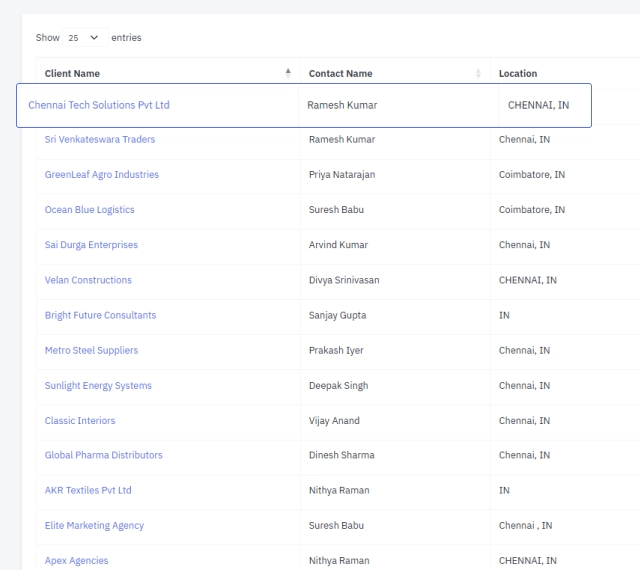The image size is (640, 570).
Task: Select location CHENNAI, IN for Velan Constructions
Action: click(x=527, y=280)
